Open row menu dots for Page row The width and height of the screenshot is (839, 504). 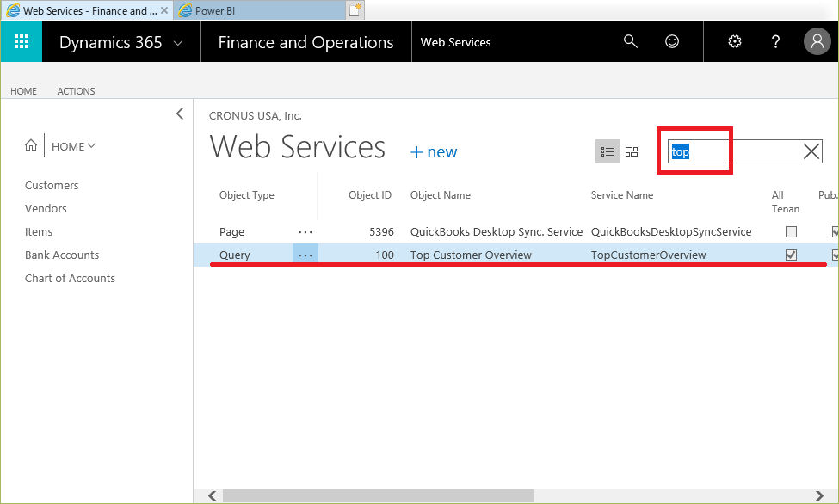pyautogui.click(x=305, y=232)
